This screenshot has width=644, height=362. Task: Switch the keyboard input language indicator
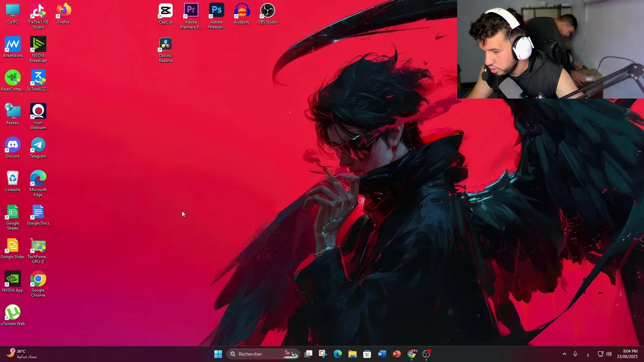pos(588,354)
